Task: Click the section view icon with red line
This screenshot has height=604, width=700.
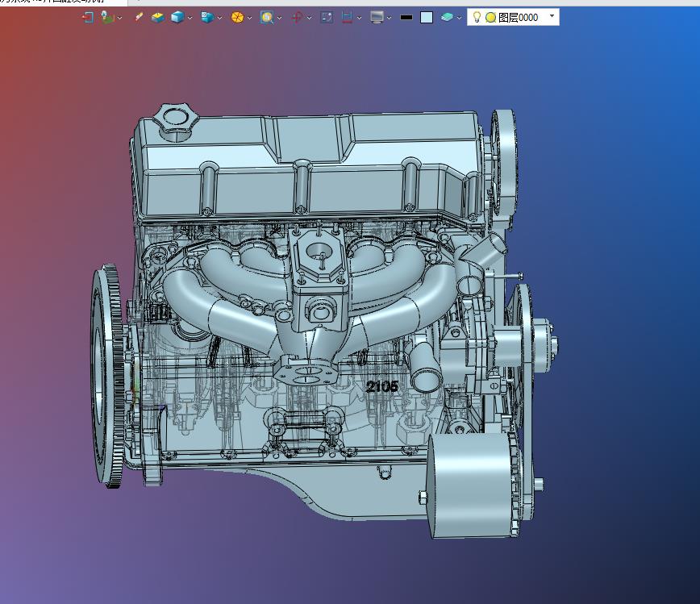Action: coord(347,17)
